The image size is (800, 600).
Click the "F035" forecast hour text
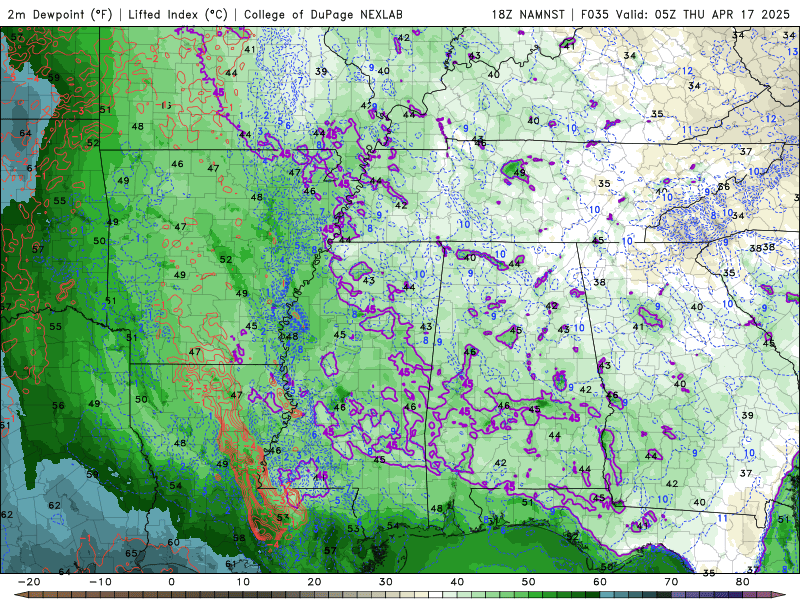(x=595, y=14)
